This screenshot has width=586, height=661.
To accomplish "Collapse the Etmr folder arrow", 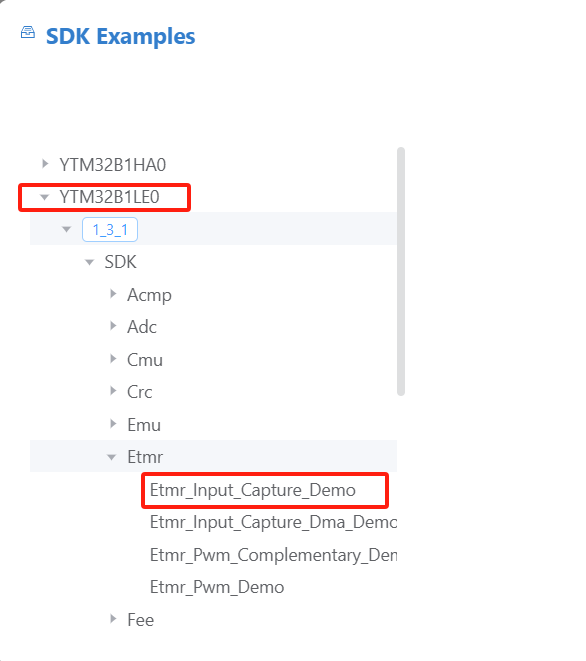I will (111, 457).
